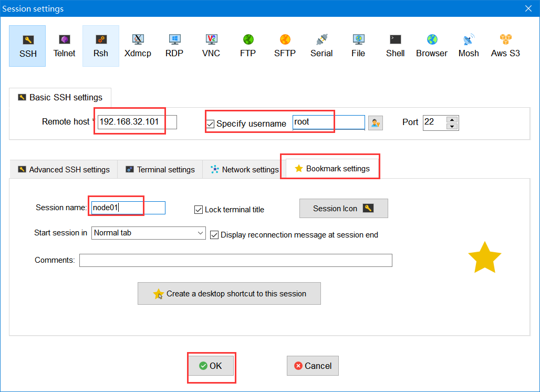Open the Session Icon chooser
Image resolution: width=540 pixels, height=392 pixels.
tap(344, 209)
